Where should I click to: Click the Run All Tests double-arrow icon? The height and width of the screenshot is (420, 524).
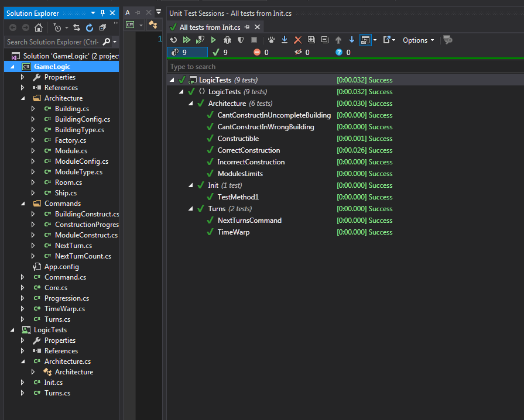[187, 40]
